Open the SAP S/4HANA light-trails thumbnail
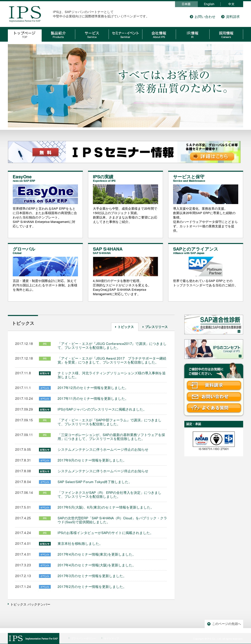 click(x=125, y=267)
